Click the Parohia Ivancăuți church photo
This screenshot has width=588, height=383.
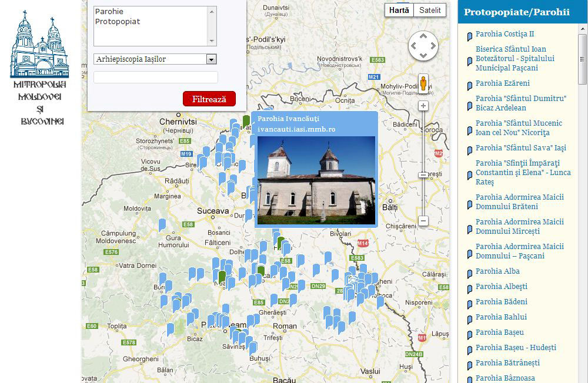pyautogui.click(x=316, y=180)
